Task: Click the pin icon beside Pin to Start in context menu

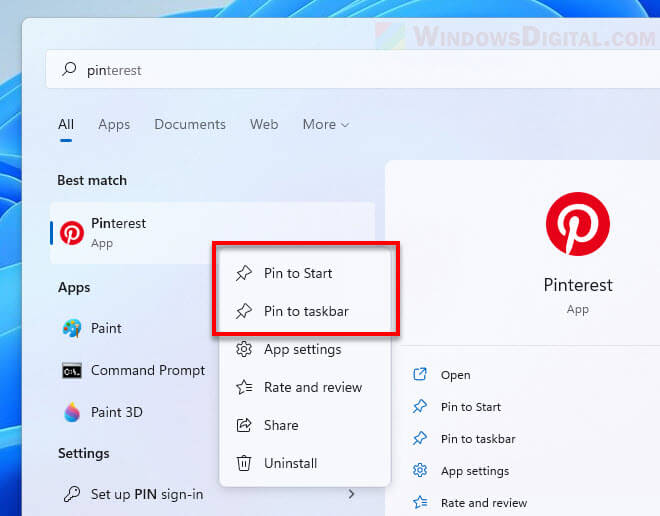Action: pyautogui.click(x=244, y=273)
